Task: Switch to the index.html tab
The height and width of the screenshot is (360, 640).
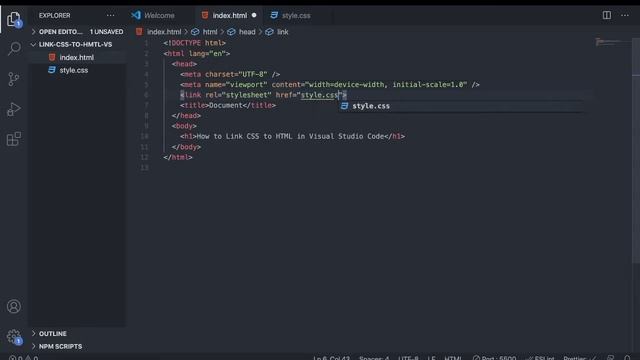Action: click(229, 16)
